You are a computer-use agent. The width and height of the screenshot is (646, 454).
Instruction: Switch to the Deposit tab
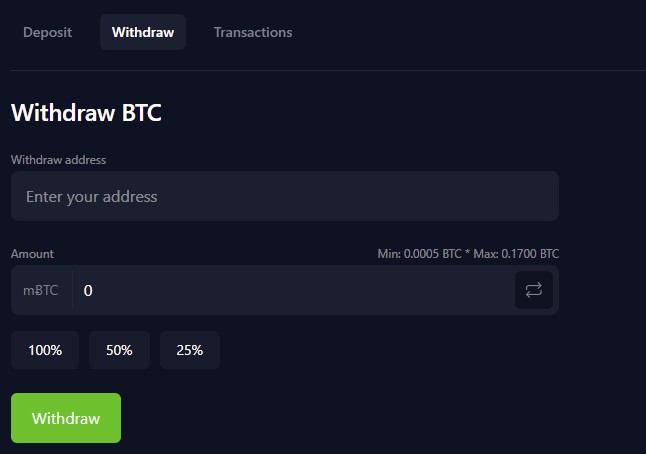[47, 32]
